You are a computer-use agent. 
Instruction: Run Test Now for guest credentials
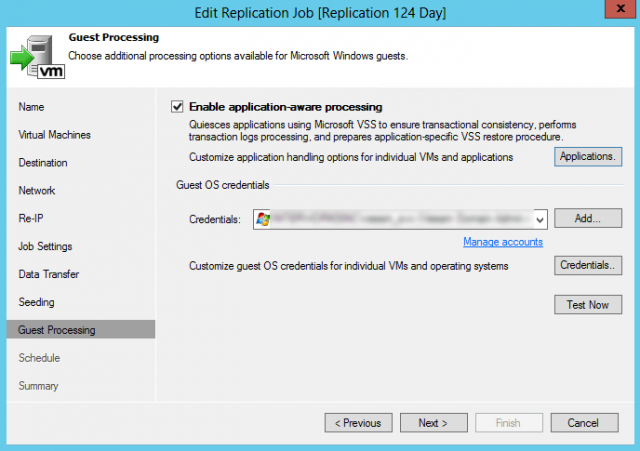tap(588, 304)
